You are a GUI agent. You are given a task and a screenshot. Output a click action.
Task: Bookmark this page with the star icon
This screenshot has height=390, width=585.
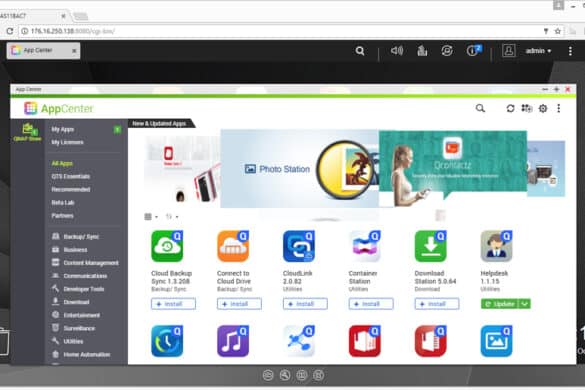click(x=558, y=31)
